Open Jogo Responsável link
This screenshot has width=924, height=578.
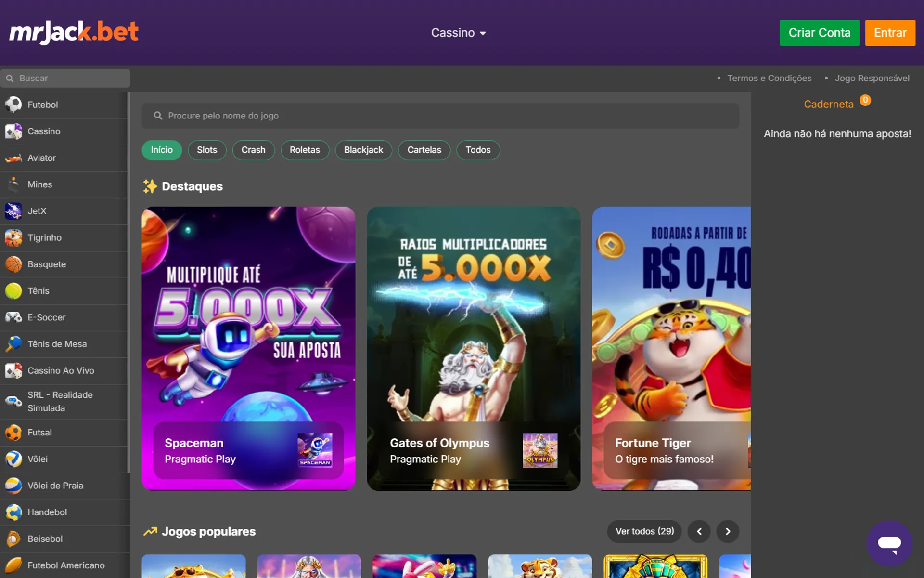point(872,78)
